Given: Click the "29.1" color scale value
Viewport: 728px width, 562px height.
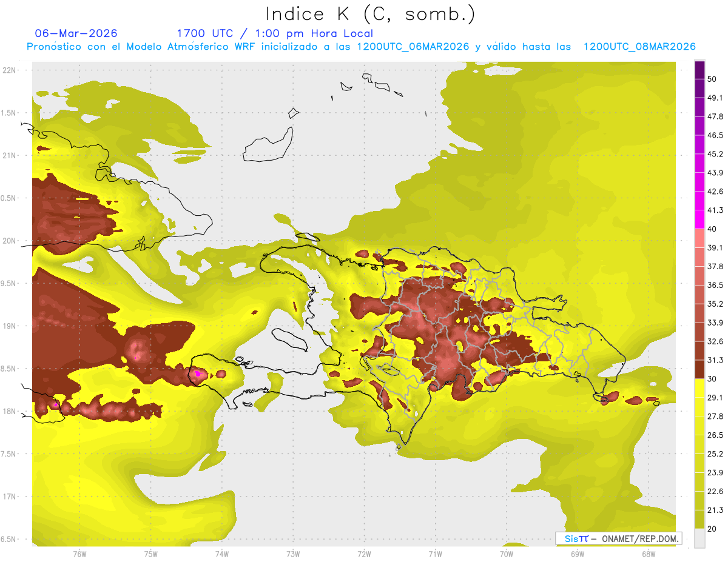Looking at the screenshot, I should 715,398.
